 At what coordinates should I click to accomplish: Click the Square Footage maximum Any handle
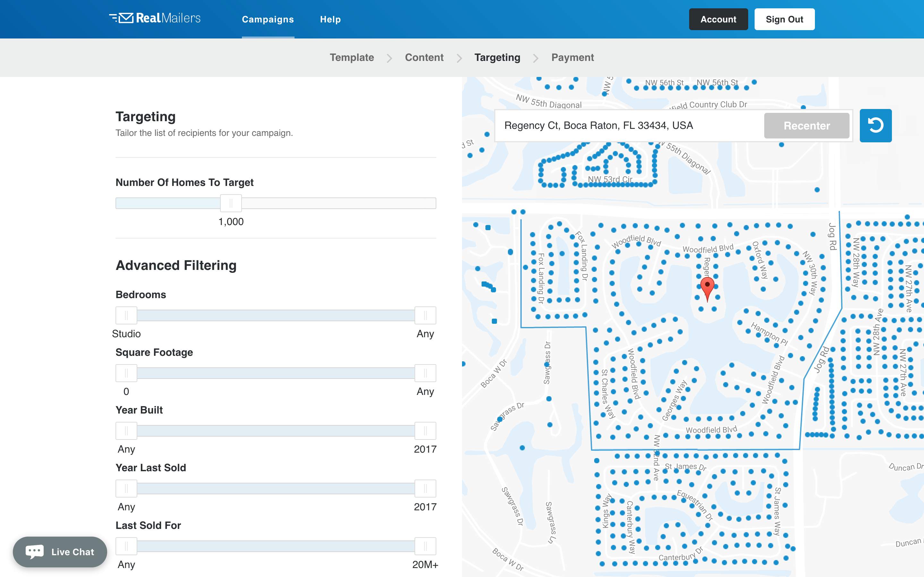click(425, 373)
